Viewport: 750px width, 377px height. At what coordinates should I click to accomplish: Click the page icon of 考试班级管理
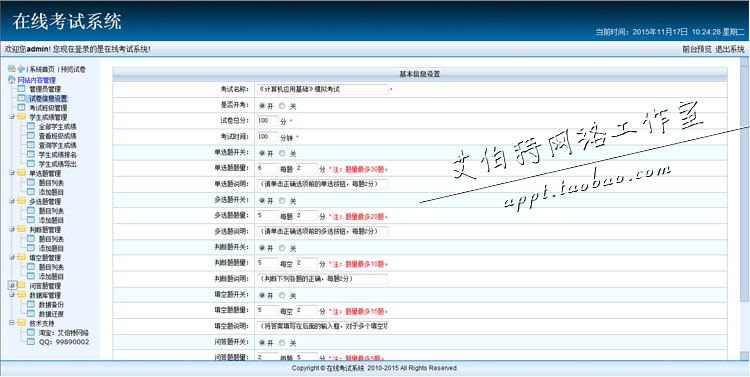click(x=21, y=108)
